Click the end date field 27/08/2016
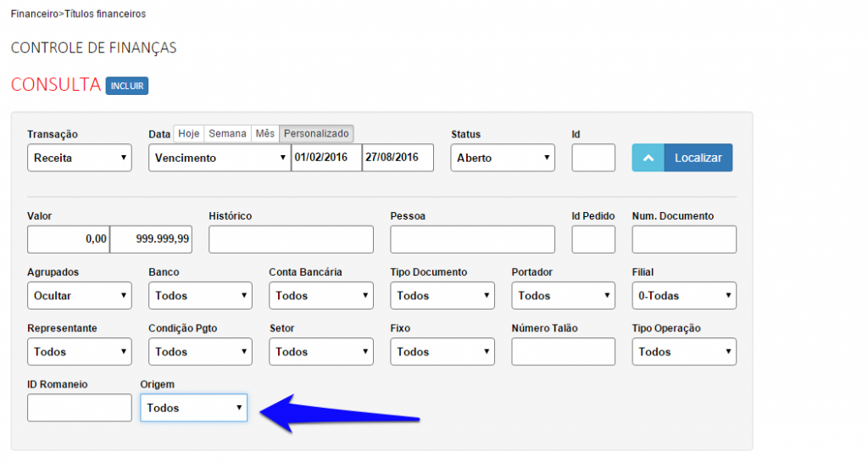This screenshot has height=463, width=868. click(397, 158)
